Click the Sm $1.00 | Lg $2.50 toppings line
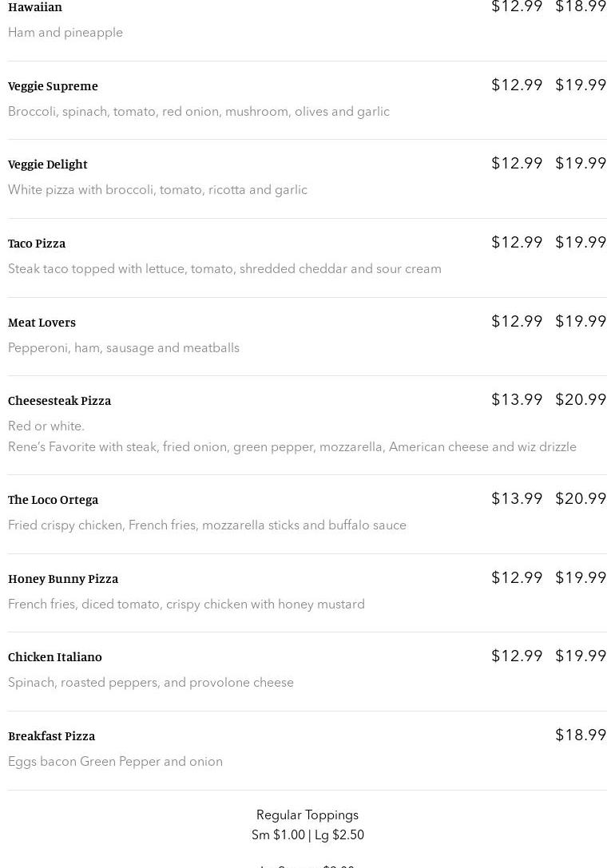Screen dimensions: 615x868 tap(307, 834)
